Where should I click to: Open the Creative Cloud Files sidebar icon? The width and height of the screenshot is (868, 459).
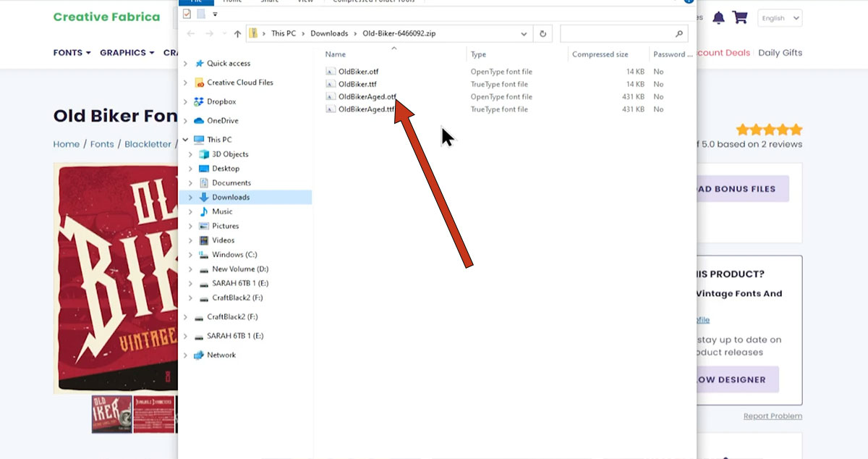point(200,82)
